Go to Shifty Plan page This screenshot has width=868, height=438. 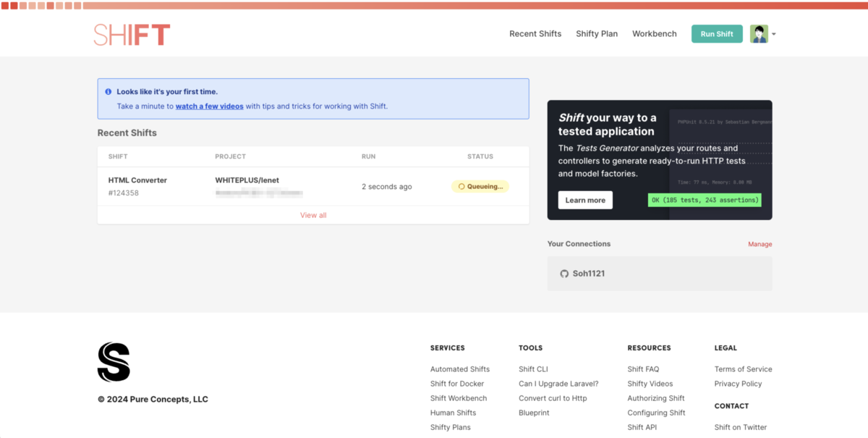pyautogui.click(x=597, y=34)
